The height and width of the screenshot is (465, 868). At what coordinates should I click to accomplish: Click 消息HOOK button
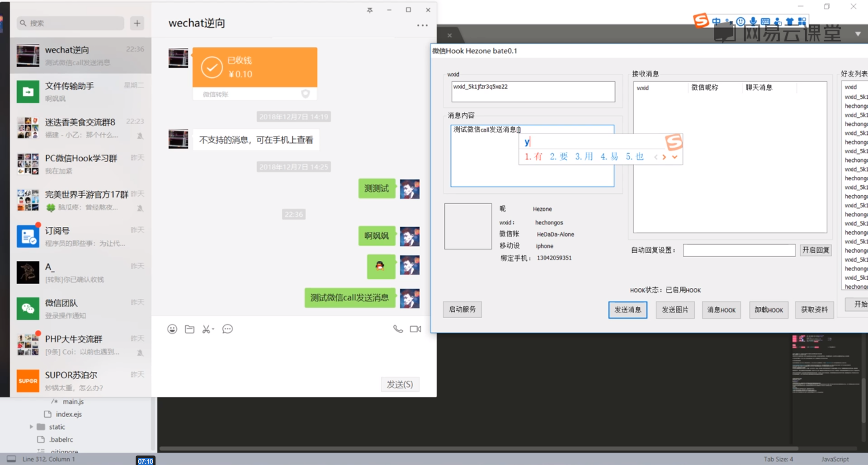[x=721, y=310]
